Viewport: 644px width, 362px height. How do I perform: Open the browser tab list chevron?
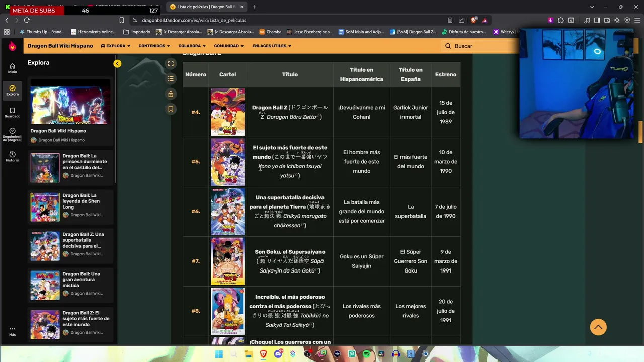592,7
